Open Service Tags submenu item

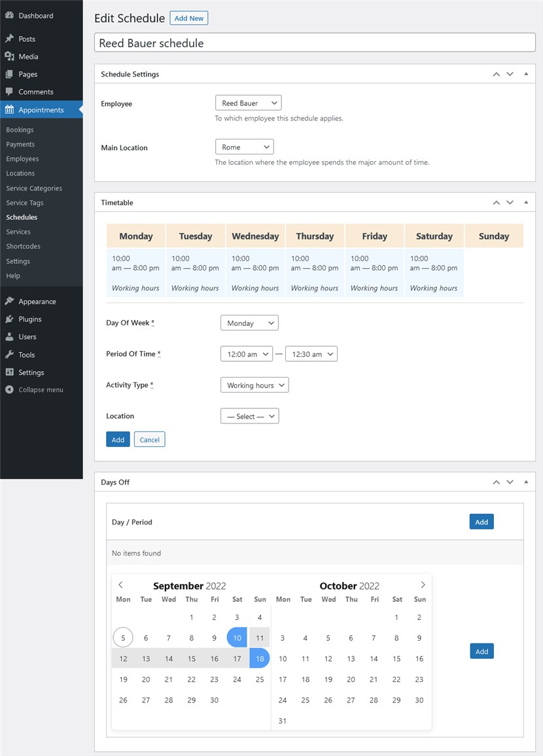[25, 202]
